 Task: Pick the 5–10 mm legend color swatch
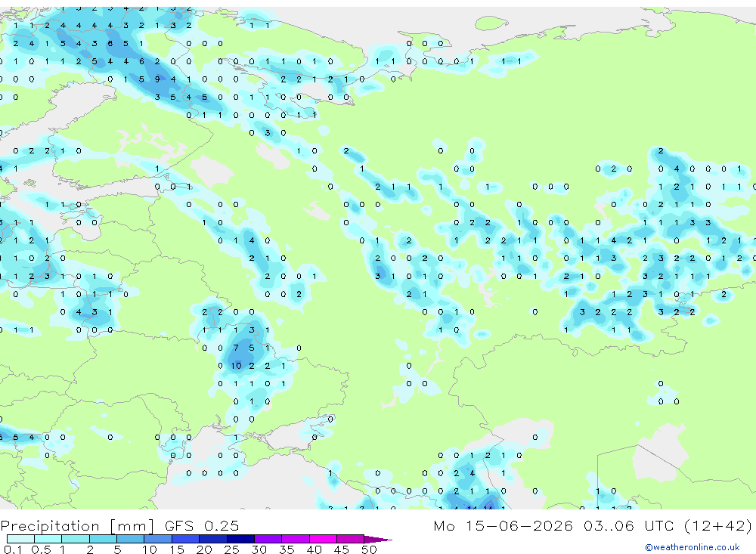click(x=131, y=539)
